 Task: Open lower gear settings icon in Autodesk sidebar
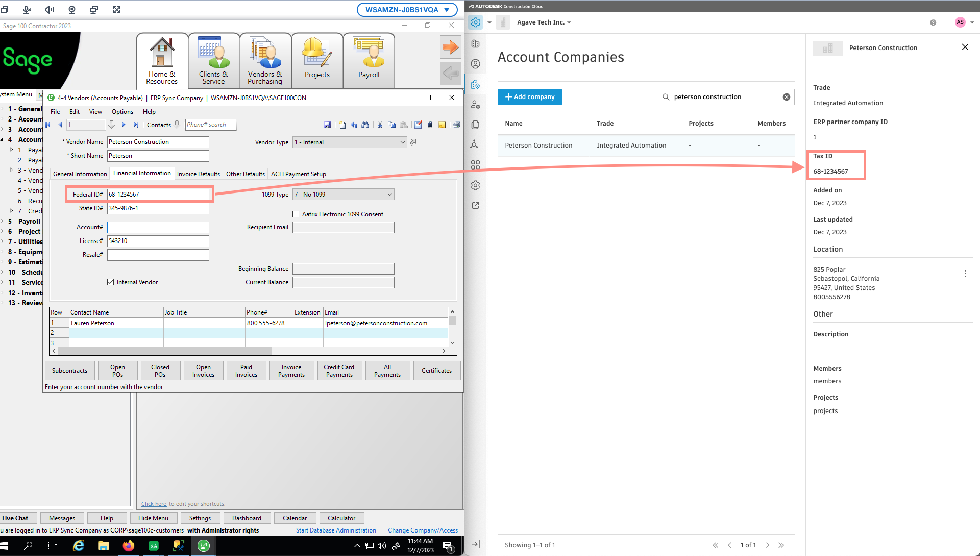tap(476, 185)
